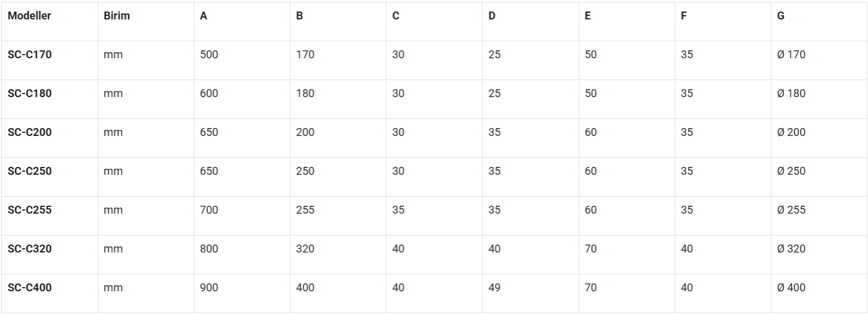Click the Ø 320 diameter cell
The height and width of the screenshot is (315, 868).
(791, 249)
